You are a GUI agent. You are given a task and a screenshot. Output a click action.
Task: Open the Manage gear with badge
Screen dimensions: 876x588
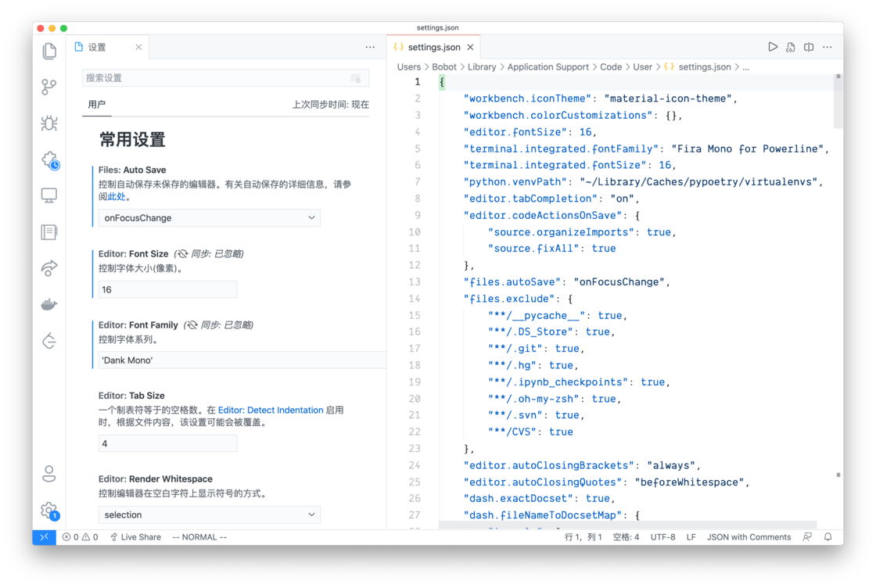click(x=48, y=508)
